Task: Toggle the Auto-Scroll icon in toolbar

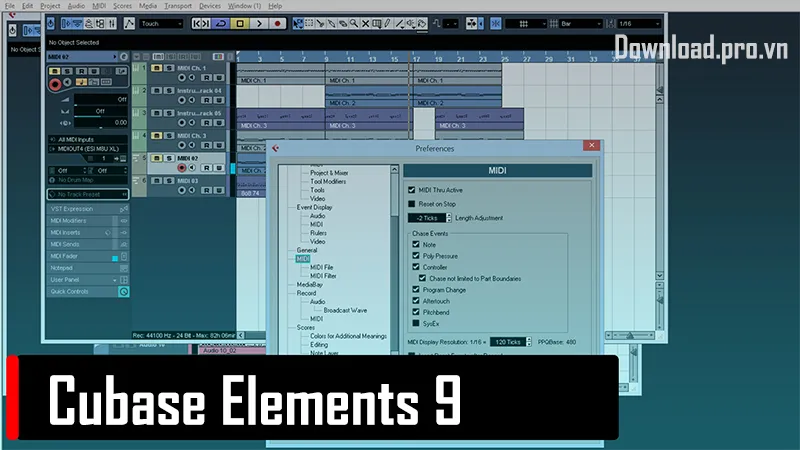Action: [471, 23]
